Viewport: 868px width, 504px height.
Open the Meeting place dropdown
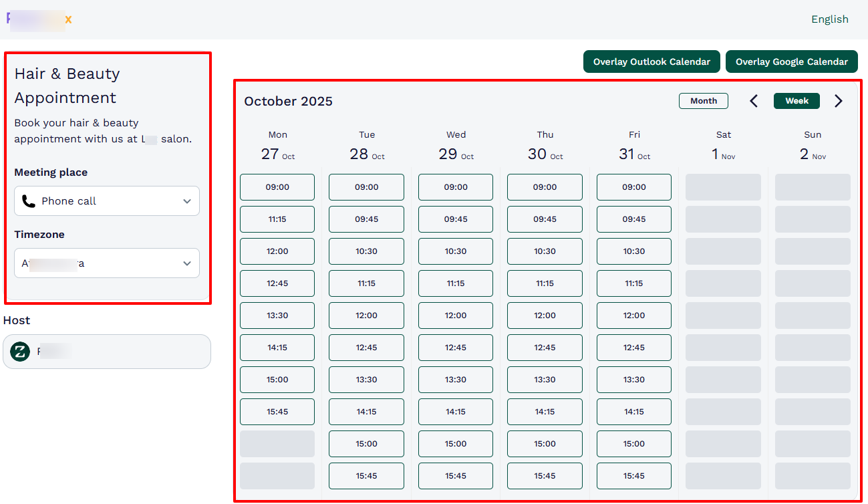106,201
